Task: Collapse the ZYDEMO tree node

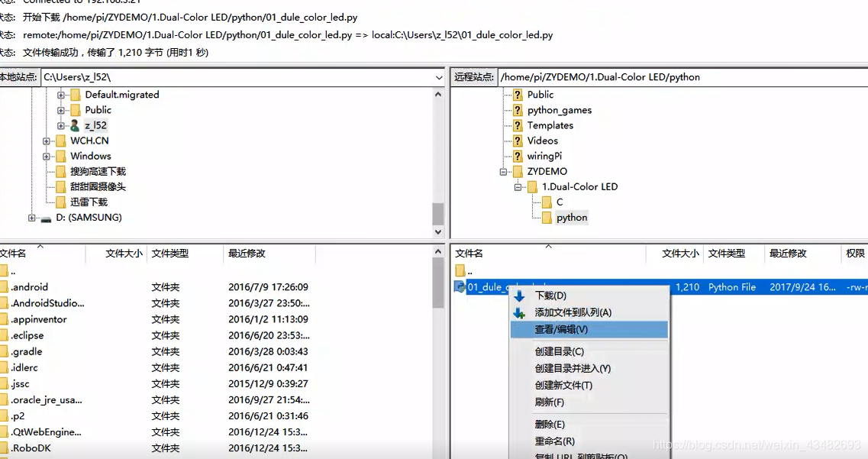Action: click(x=502, y=171)
